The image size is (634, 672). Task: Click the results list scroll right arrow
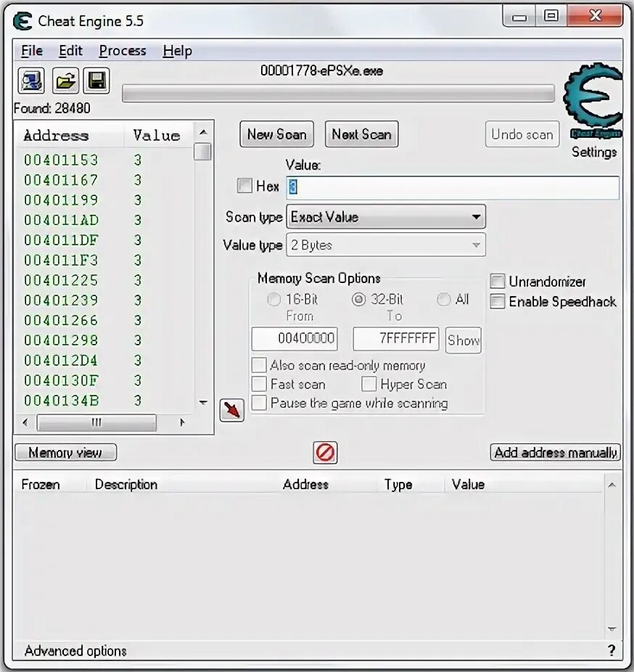coord(182,422)
